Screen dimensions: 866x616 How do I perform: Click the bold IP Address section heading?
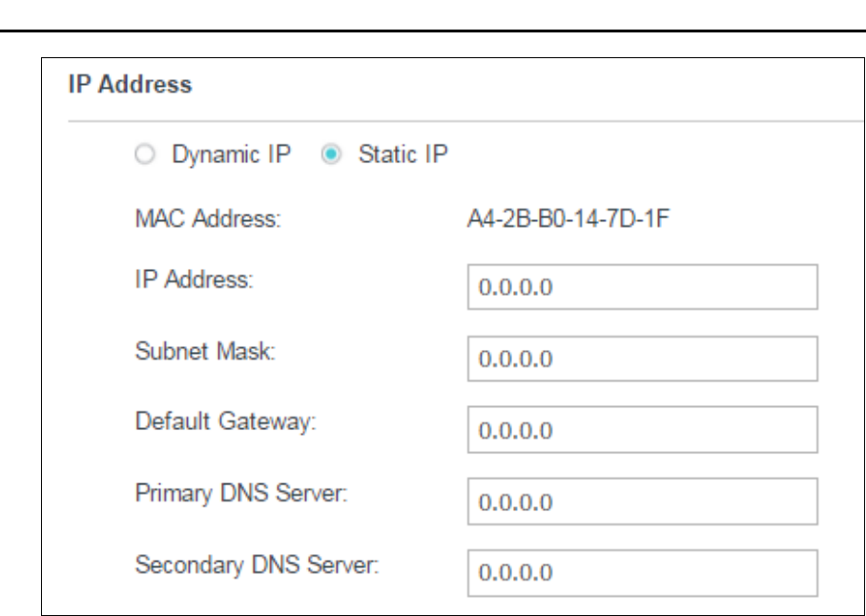click(130, 85)
